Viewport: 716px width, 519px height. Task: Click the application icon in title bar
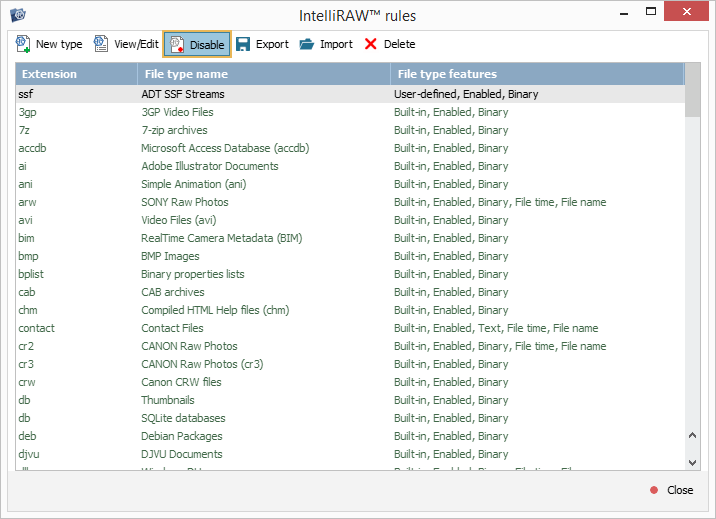(x=18, y=15)
